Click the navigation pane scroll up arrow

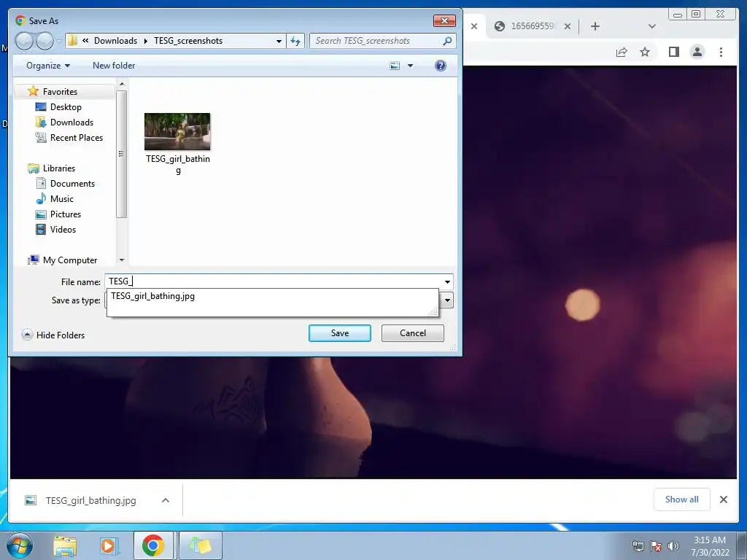[x=122, y=85]
